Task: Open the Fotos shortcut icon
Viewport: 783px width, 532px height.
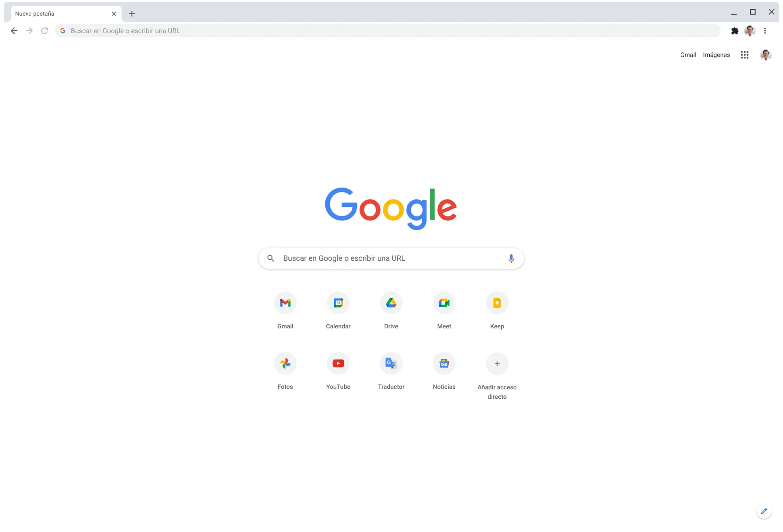Action: [x=285, y=363]
